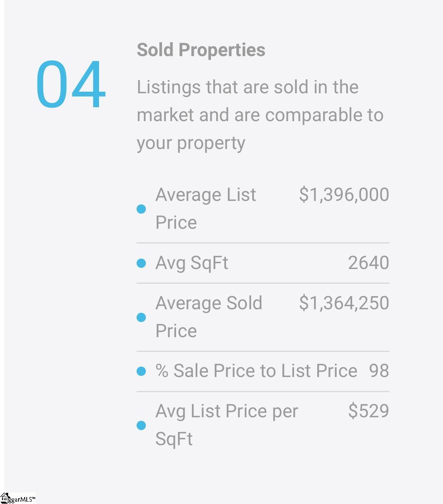The height and width of the screenshot is (504, 443).
Task: Click the bullet beside % Sale Price to List Price
Action: coord(141,371)
